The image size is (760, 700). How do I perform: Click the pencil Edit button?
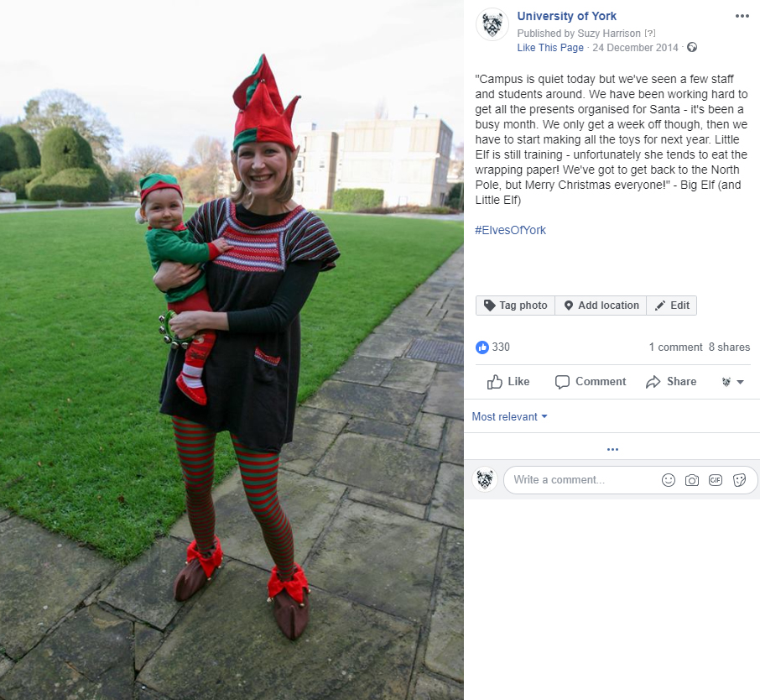(x=672, y=306)
